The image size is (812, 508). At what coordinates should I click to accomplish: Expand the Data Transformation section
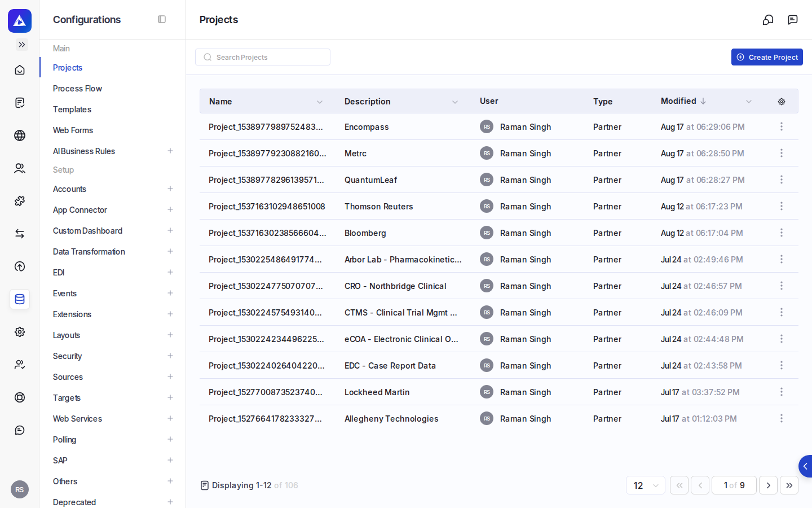coord(170,251)
